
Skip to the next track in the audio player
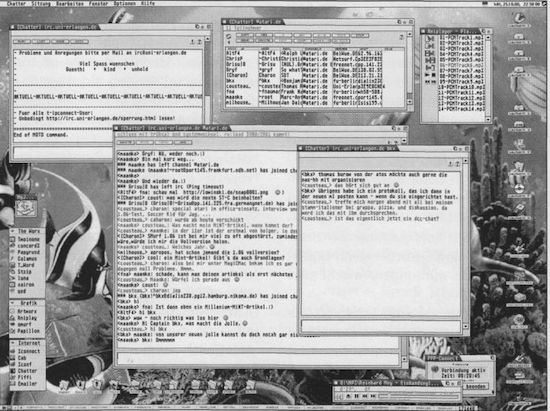373,396
